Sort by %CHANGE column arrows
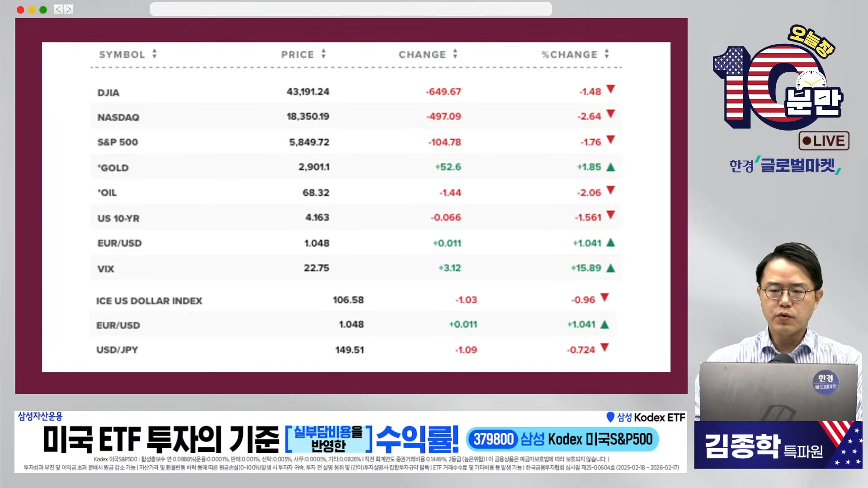 click(x=607, y=54)
